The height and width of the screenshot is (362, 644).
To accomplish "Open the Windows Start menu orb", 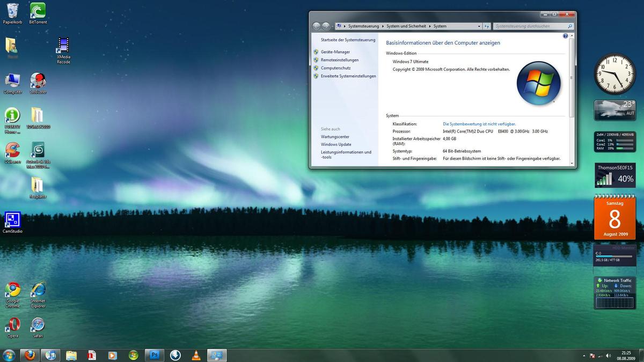I will click(x=9, y=355).
